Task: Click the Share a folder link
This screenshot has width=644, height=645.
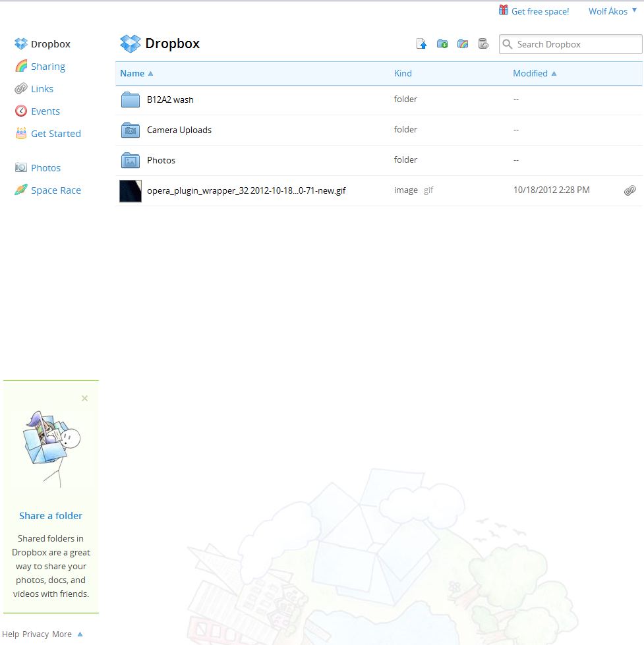Action: point(51,515)
